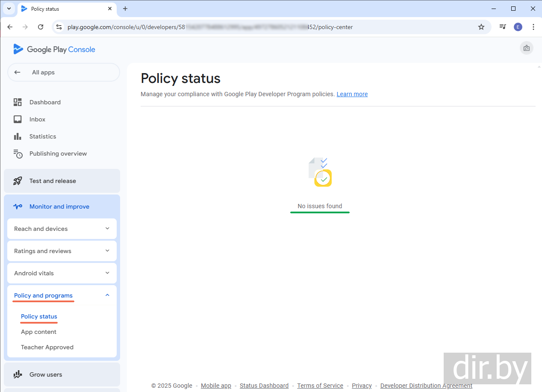Open the Chrome media control icon
This screenshot has width=542, height=392.
pos(503,27)
